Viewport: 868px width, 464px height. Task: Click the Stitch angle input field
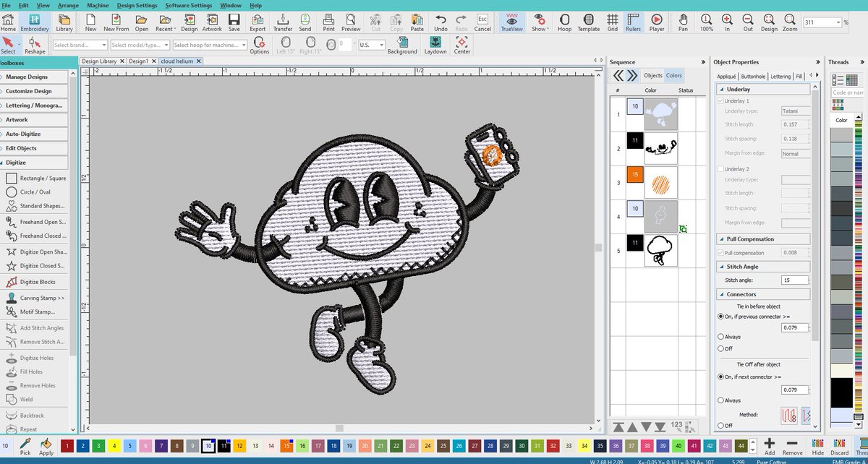pyautogui.click(x=795, y=280)
